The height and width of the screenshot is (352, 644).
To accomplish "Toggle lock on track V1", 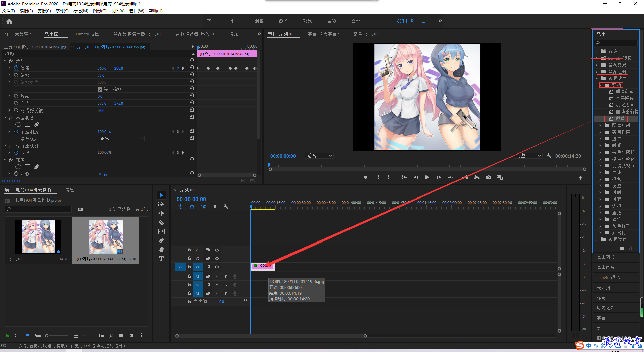I will point(189,267).
